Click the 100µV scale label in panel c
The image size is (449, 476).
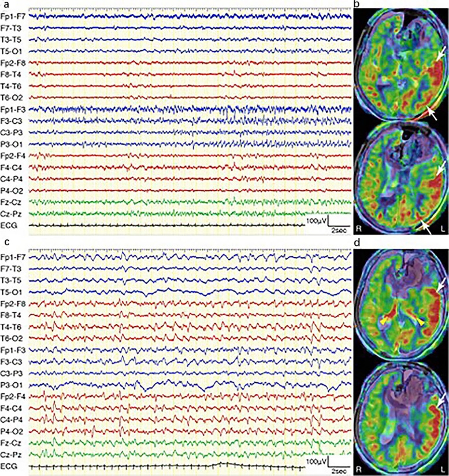click(316, 462)
